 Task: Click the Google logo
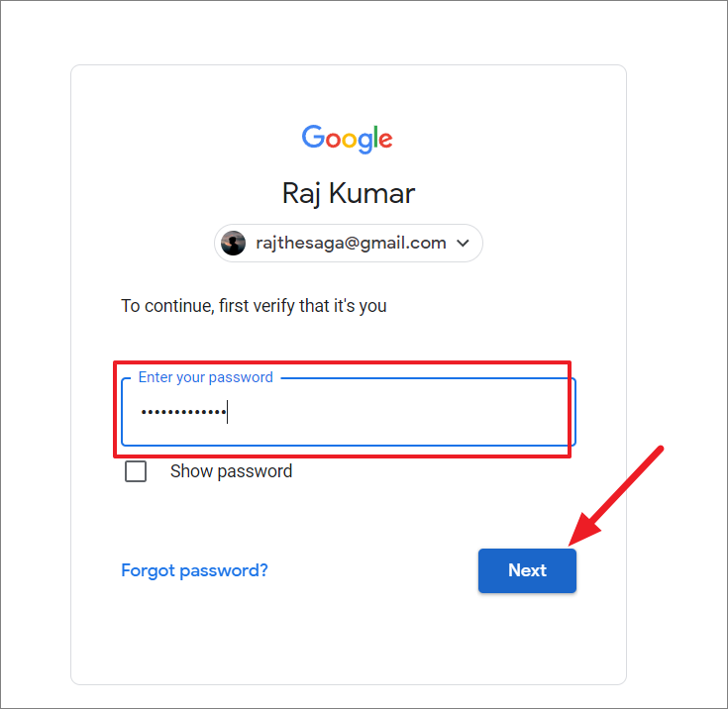point(348,138)
